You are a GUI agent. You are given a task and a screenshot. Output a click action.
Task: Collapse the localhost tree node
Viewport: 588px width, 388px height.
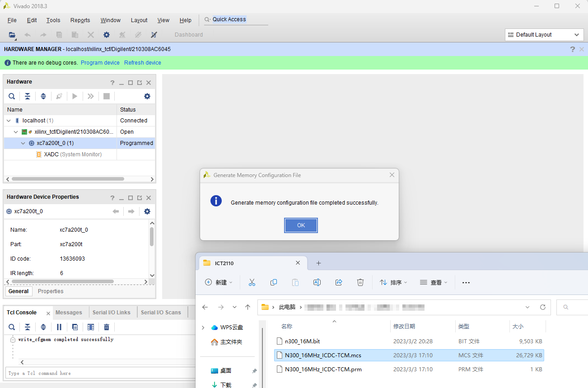coord(9,121)
